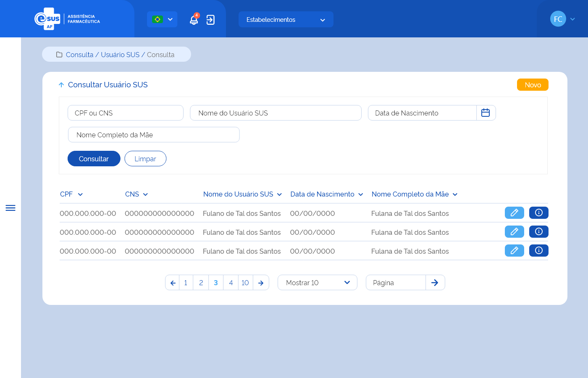Viewport: 588px width, 378px height.
Task: Open the notifications bell
Action: pyautogui.click(x=194, y=20)
